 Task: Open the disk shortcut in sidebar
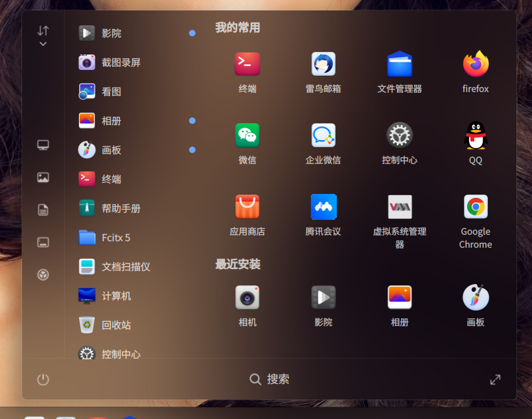(x=43, y=242)
